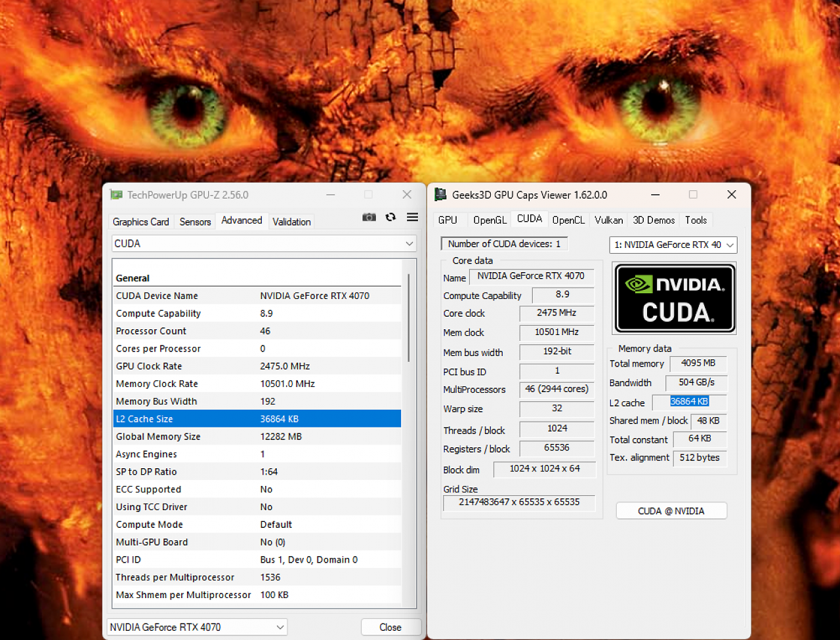Click the Close button in GPU-Z
Screen dimensions: 840x640
390,627
